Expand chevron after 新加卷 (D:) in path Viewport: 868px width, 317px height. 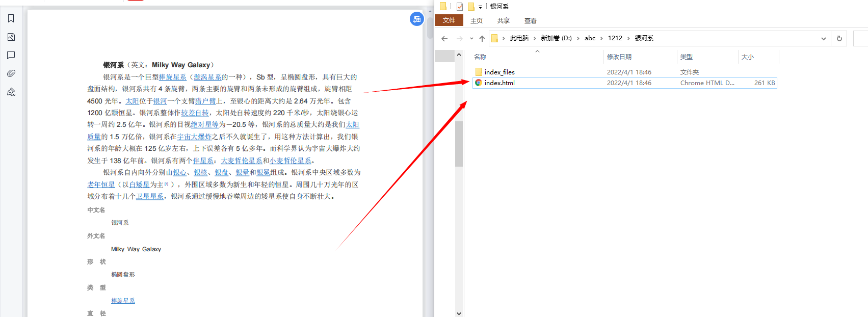point(578,38)
